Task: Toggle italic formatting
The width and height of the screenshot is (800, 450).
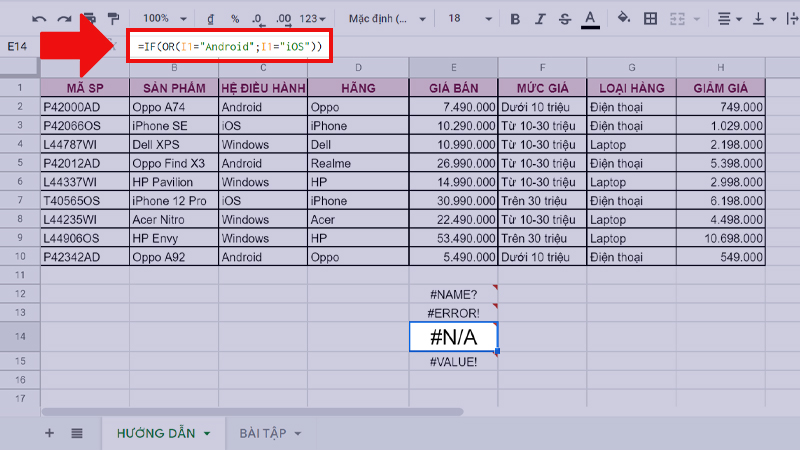Action: point(540,18)
